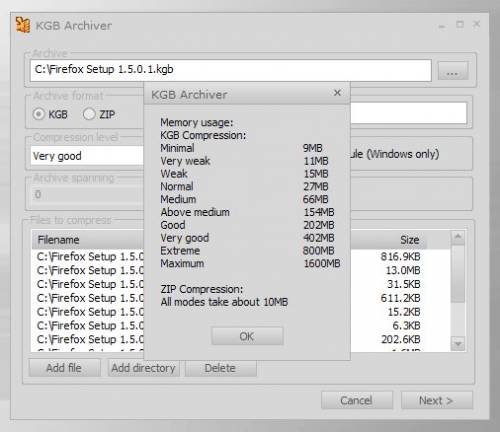
Task: Maximize the KGB Archiver main window
Action: click(x=460, y=25)
